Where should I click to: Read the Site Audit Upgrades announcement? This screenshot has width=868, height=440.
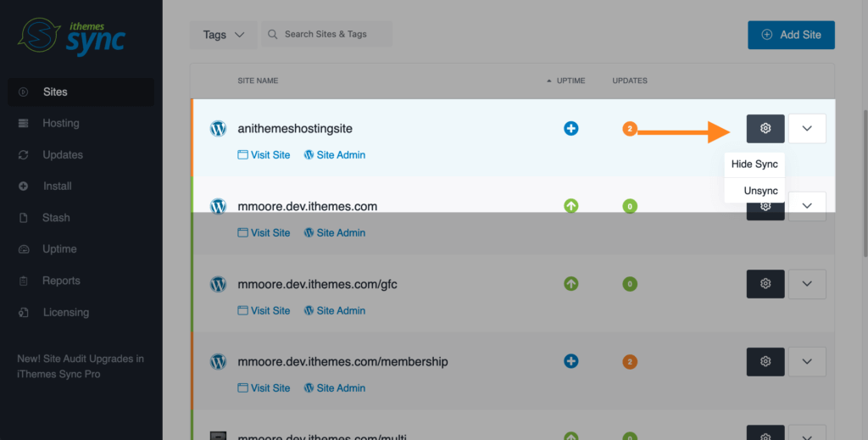(81, 366)
